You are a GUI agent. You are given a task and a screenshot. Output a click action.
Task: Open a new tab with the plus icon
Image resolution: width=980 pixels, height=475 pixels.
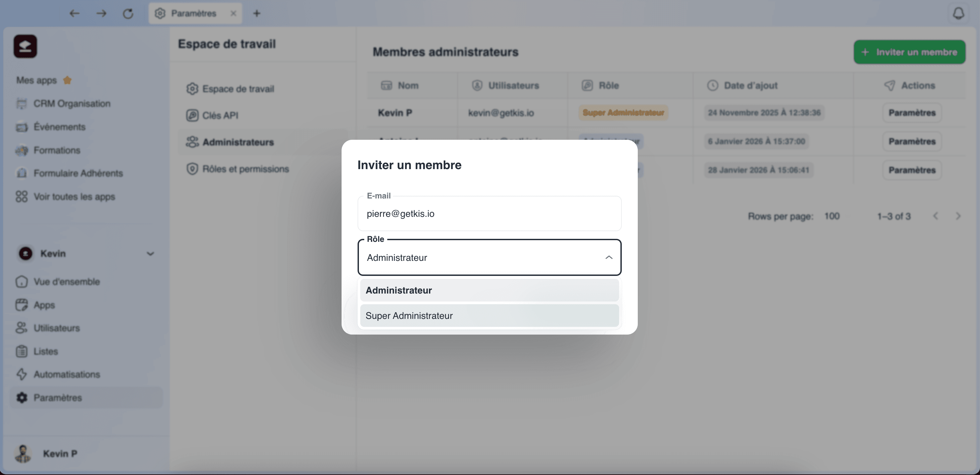[257, 13]
